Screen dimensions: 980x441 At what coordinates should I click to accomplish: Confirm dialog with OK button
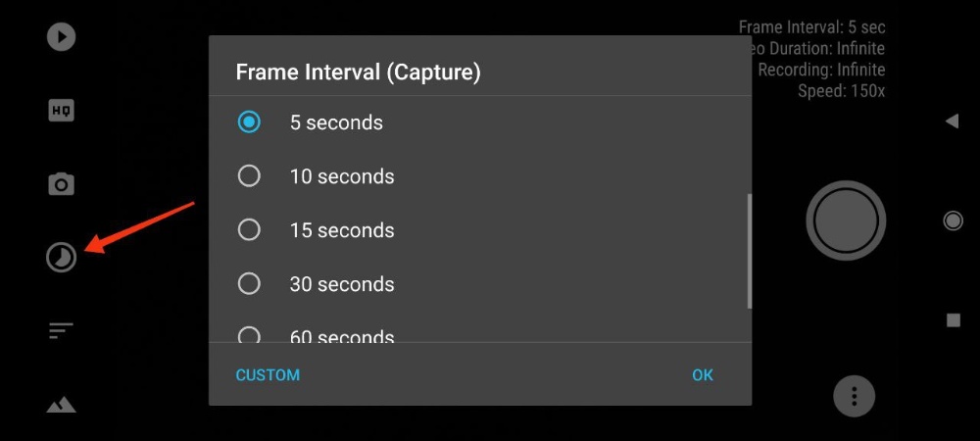[x=703, y=374]
